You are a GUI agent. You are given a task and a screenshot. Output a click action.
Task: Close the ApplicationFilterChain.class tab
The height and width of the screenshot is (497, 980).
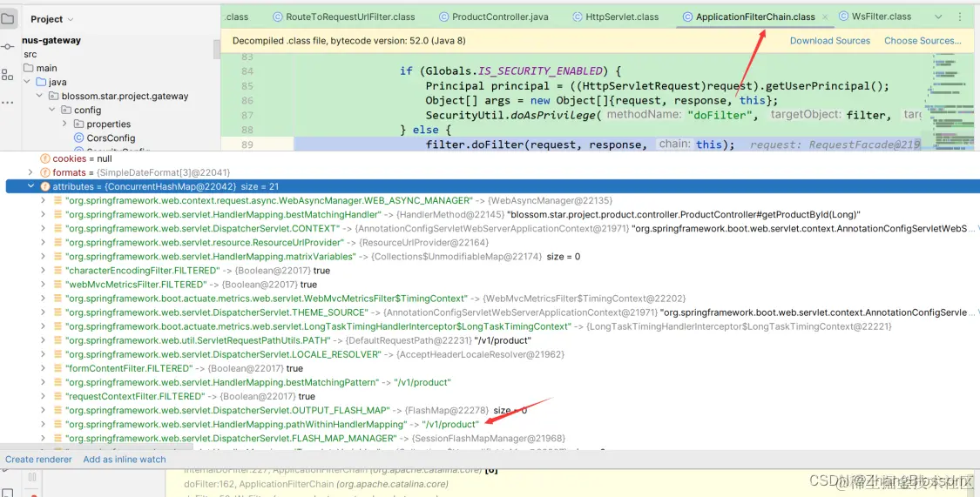(x=825, y=17)
